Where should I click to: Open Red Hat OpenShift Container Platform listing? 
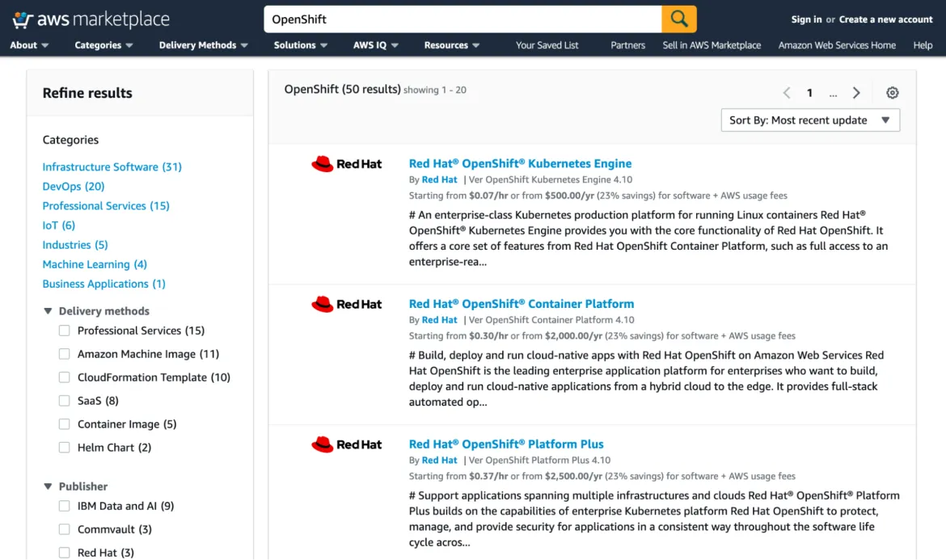coord(522,303)
